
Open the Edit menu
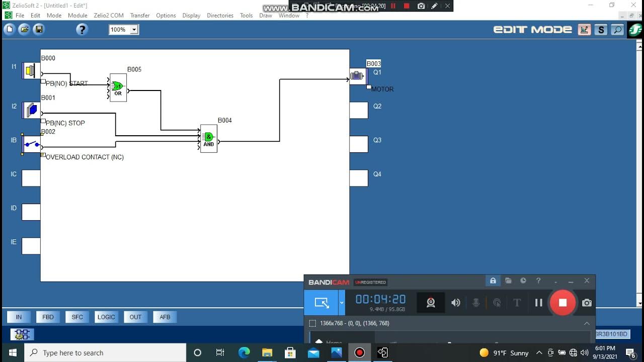click(35, 16)
